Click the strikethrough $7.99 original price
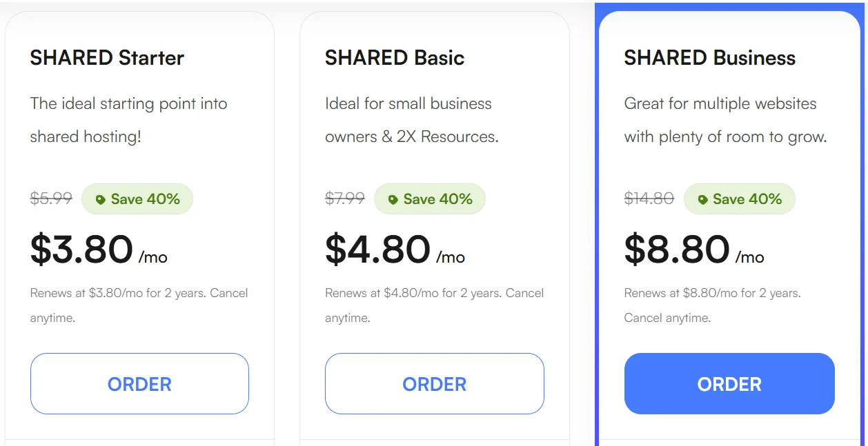The image size is (868, 446). pyautogui.click(x=345, y=199)
